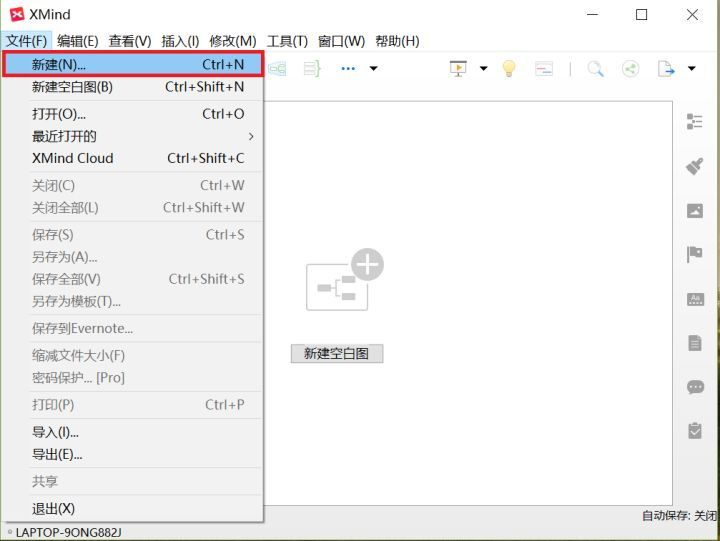
Task: Open the markers flag panel in the sidebar
Action: point(695,254)
